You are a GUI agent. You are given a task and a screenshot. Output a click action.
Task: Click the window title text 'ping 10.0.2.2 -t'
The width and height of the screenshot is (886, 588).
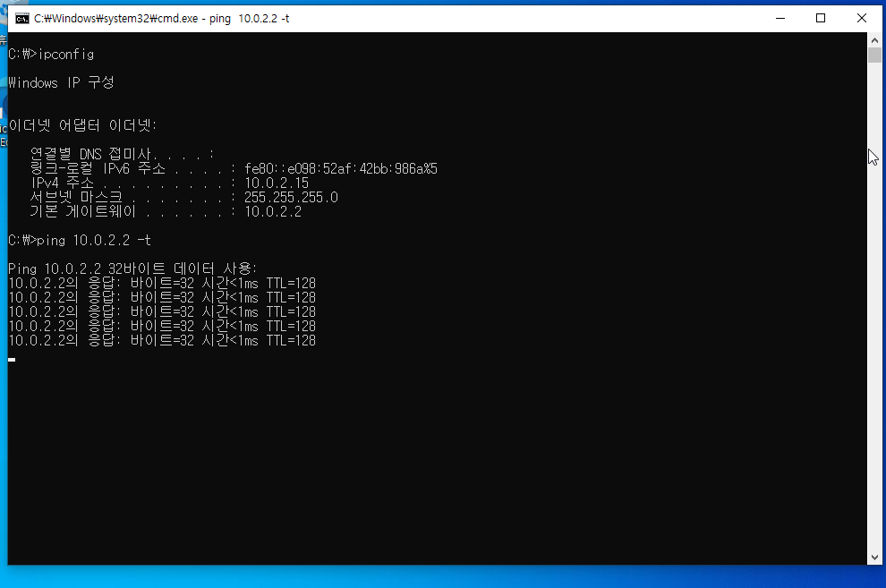tap(249, 19)
